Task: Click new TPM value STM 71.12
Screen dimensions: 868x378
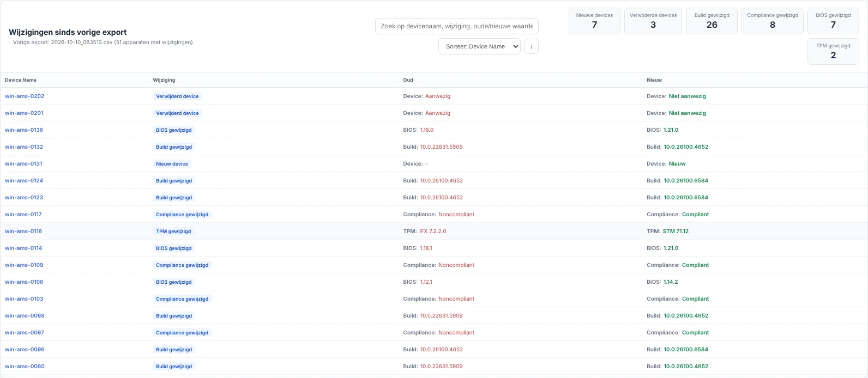Action: click(x=676, y=231)
